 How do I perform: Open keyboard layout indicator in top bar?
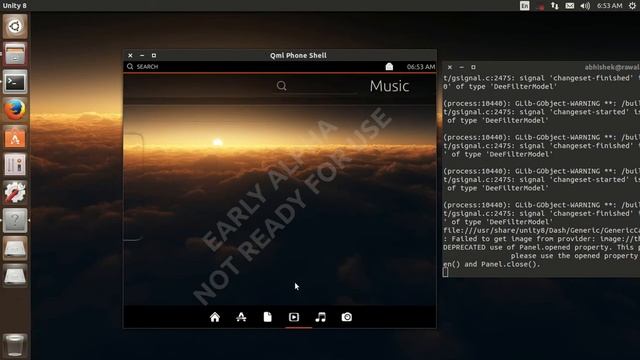(x=524, y=6)
